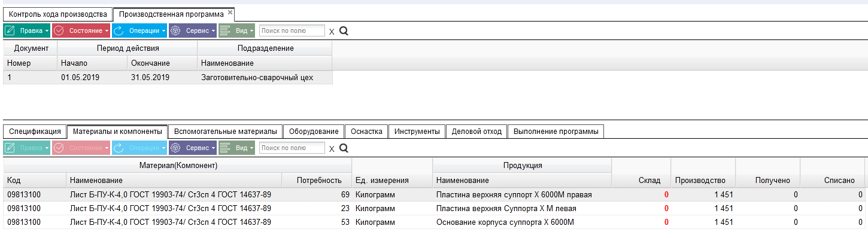Open upper Операции dropdown arrow
The height and width of the screenshot is (238, 868).
163,30
